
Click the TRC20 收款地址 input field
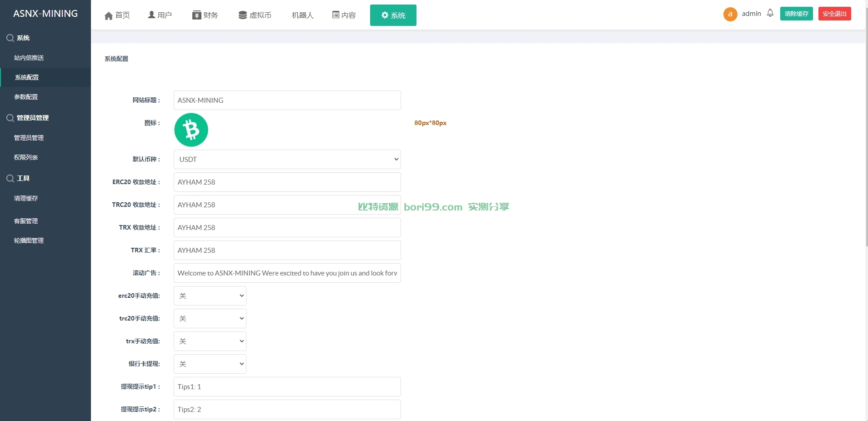287,205
